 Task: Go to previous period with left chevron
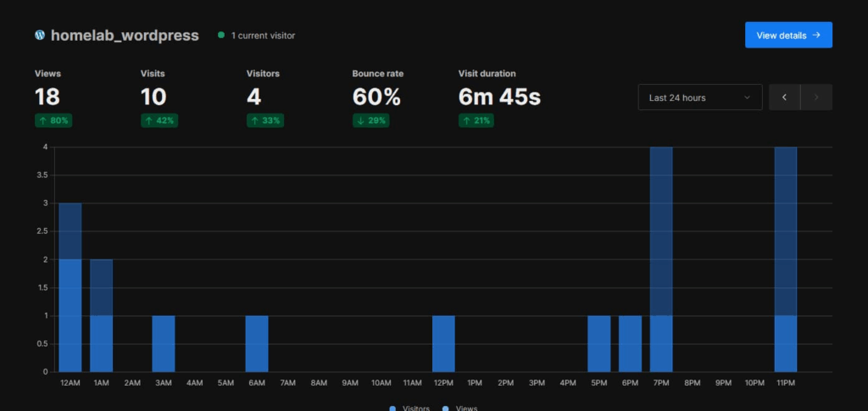[784, 97]
